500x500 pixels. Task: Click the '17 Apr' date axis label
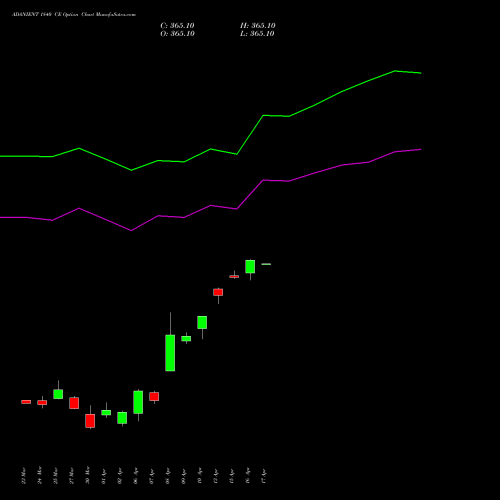coord(263,476)
